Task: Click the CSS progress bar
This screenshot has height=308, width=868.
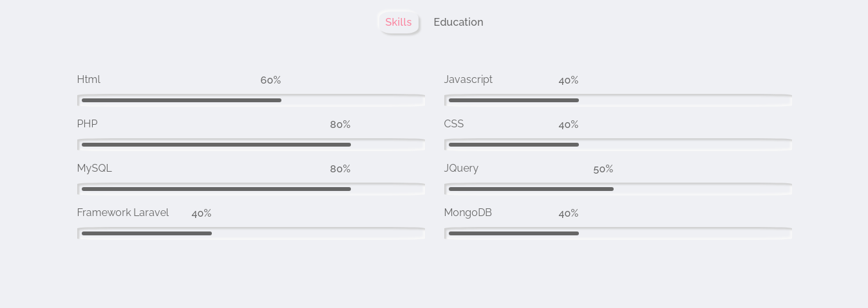Action: 618,145
